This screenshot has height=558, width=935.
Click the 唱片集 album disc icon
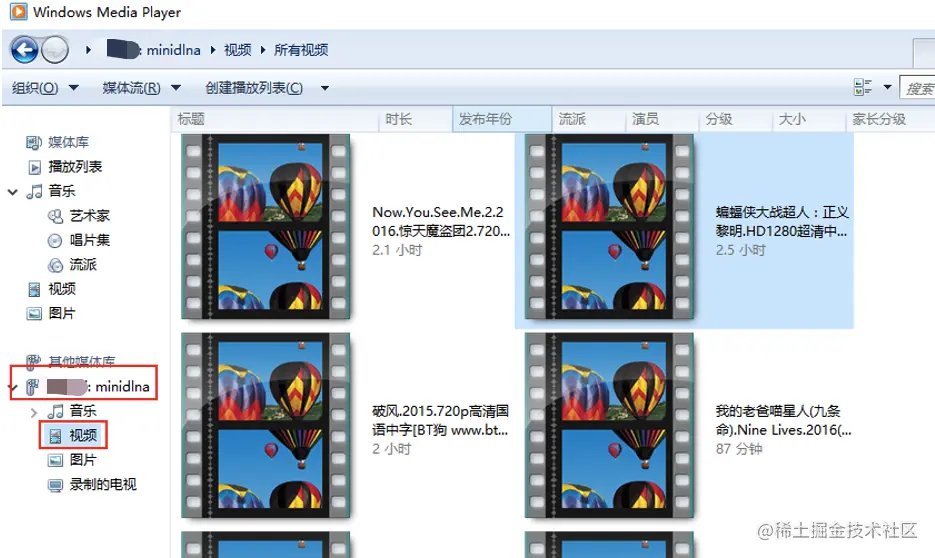click(x=55, y=240)
